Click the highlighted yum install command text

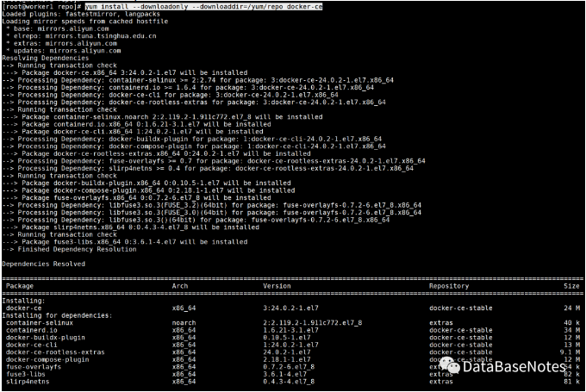click(x=203, y=6)
